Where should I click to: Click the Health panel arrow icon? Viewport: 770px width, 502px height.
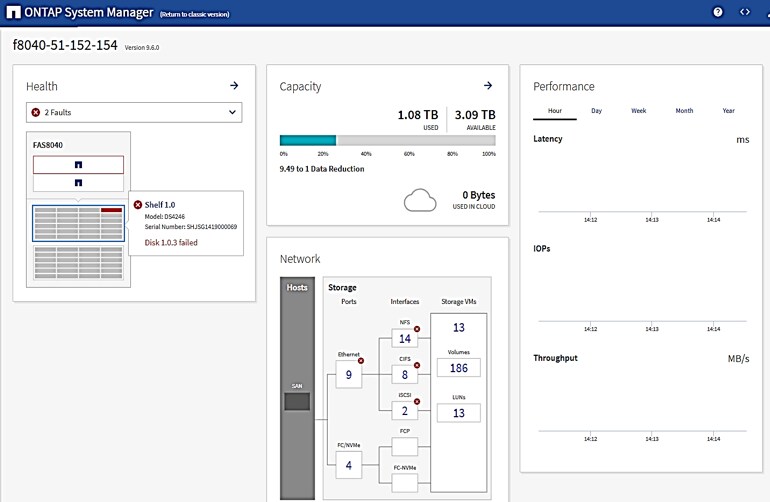click(x=234, y=86)
